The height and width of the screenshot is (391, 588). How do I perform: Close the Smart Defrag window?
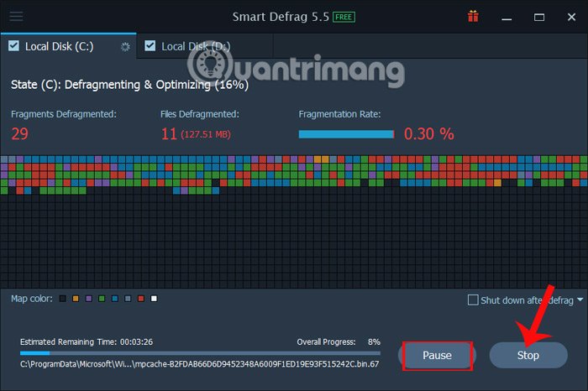571,17
